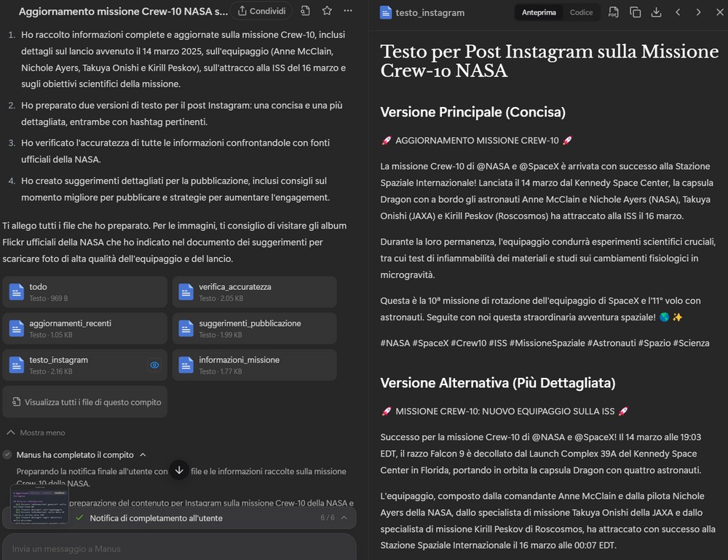Download the testo_instagram file
The image size is (728, 560).
(x=656, y=12)
